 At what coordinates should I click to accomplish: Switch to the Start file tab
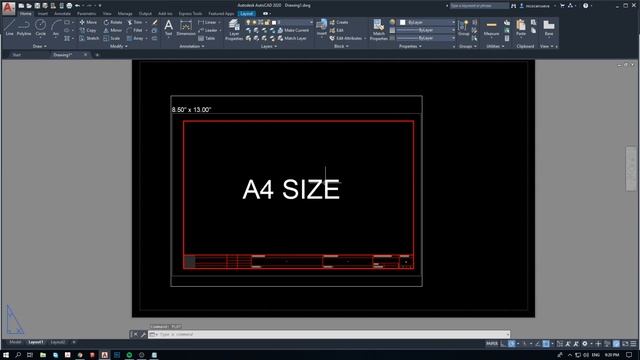[x=16, y=55]
